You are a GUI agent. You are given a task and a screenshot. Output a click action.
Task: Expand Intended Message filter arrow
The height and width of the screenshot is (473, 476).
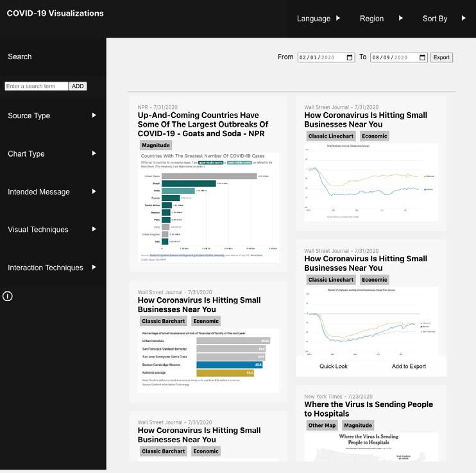tap(94, 191)
